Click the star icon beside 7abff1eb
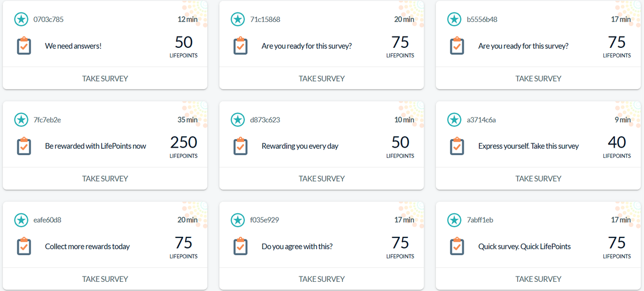644x291 pixels. [455, 220]
